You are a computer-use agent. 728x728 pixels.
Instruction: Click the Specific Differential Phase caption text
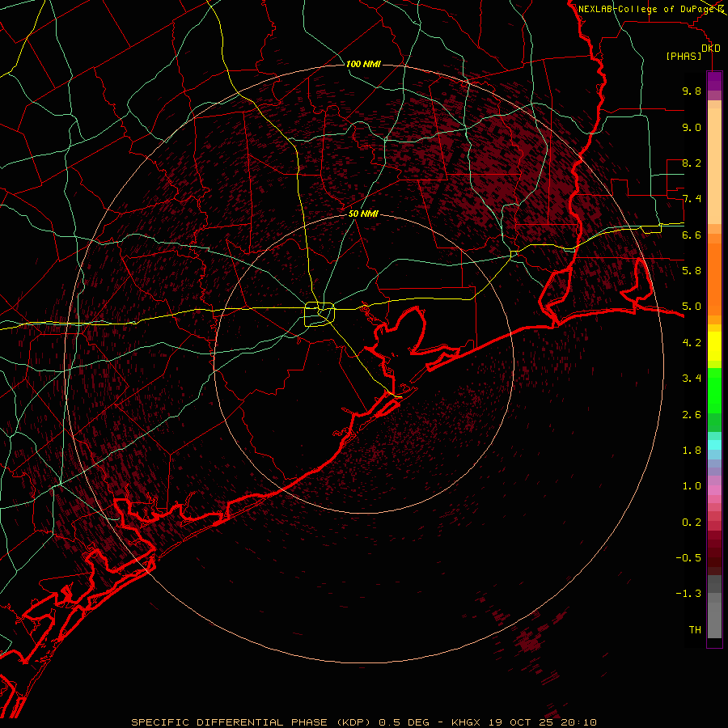click(x=230, y=722)
